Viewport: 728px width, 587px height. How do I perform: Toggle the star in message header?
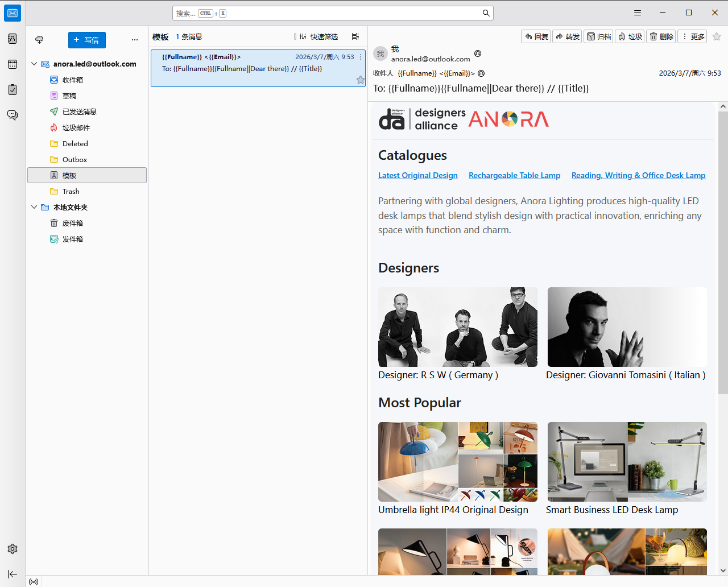(x=717, y=36)
